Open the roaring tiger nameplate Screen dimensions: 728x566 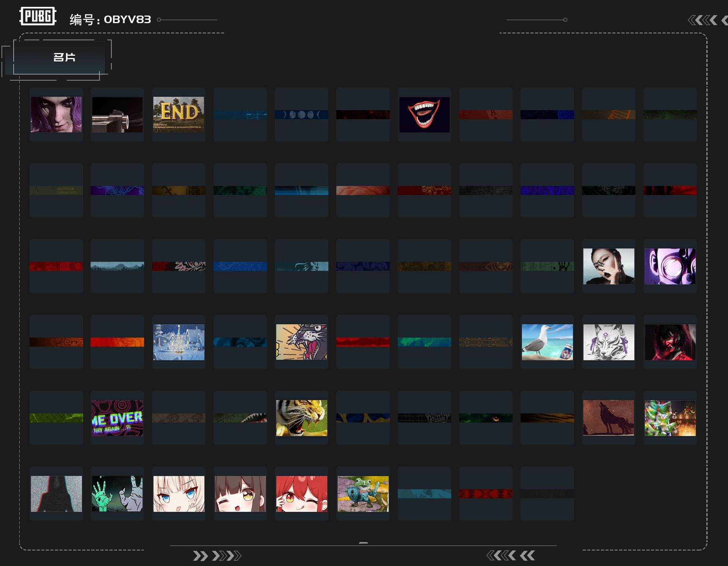click(301, 418)
